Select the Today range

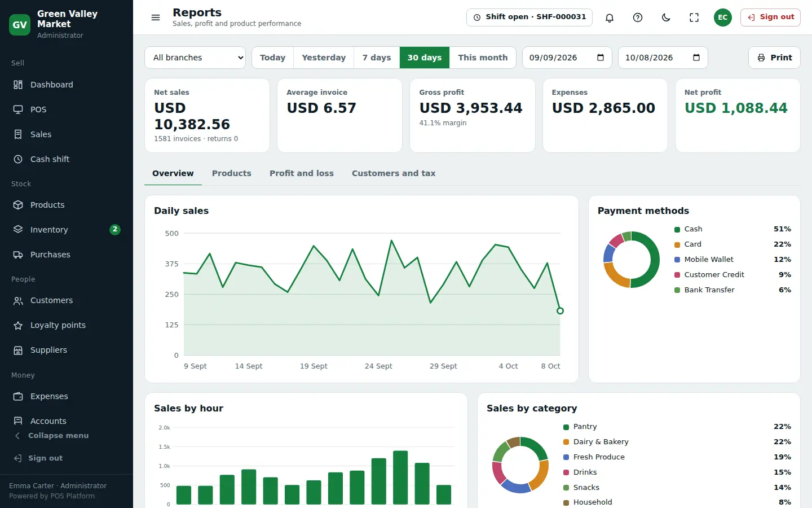pyautogui.click(x=272, y=58)
